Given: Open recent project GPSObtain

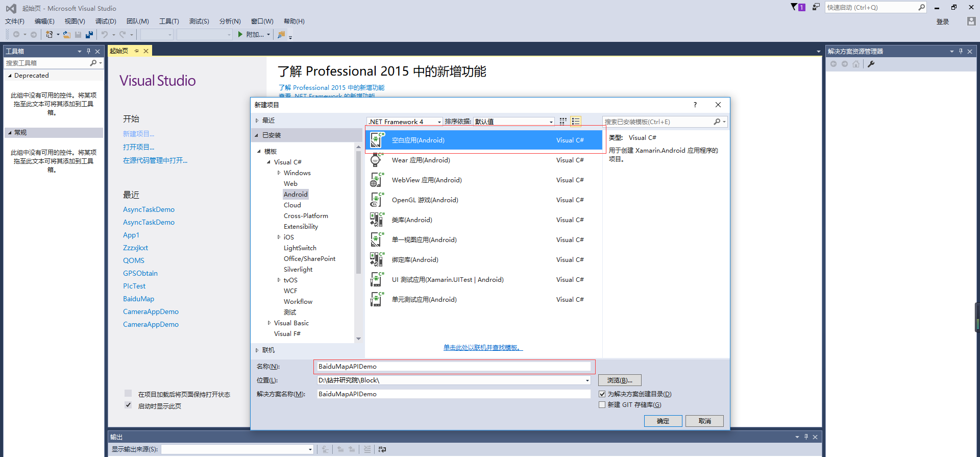Looking at the screenshot, I should [140, 273].
